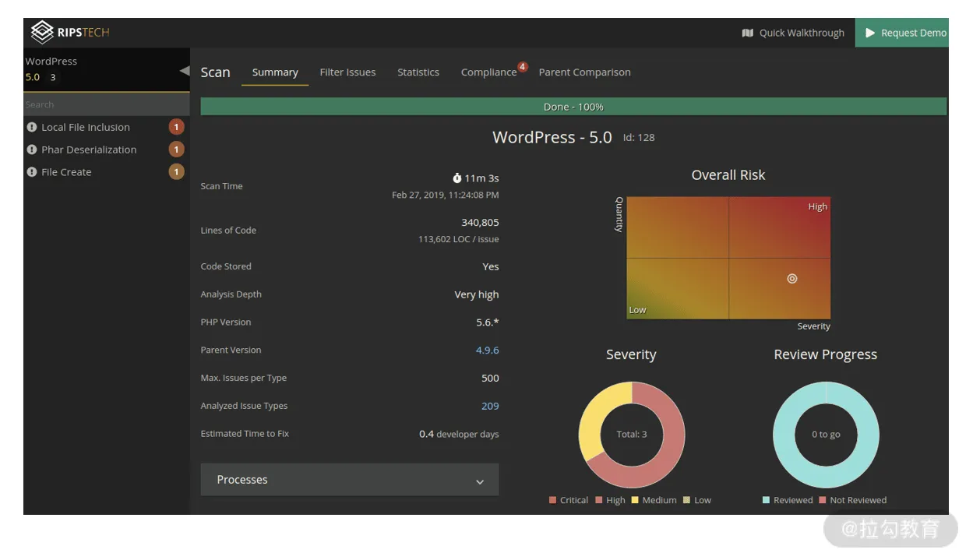Click the sidebar Search field
973x560 pixels.
click(x=106, y=104)
